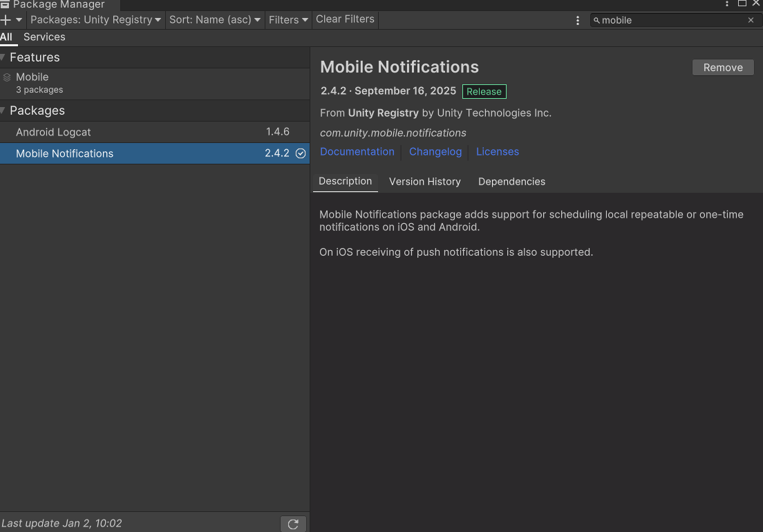Open the Licenses link
The height and width of the screenshot is (532, 763).
click(498, 152)
